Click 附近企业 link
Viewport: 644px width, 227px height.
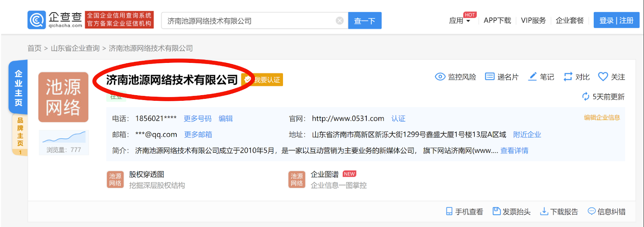tap(527, 135)
